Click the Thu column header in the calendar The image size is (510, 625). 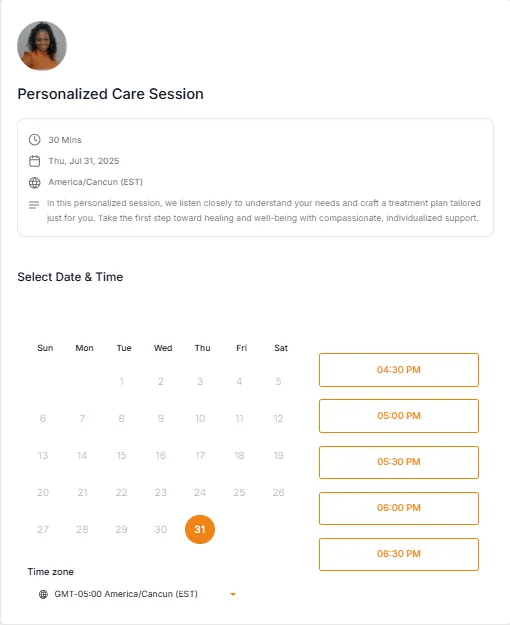[202, 348]
